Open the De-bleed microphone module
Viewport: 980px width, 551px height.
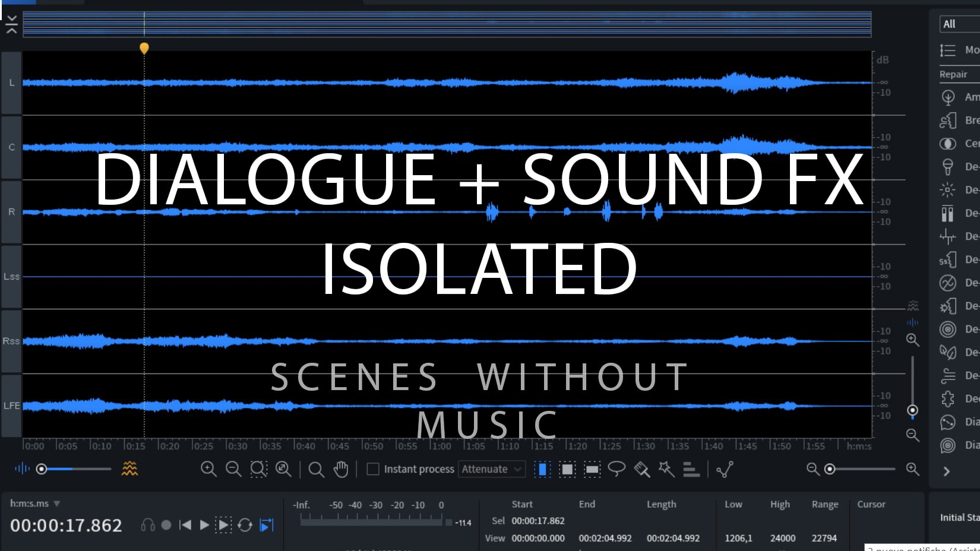click(x=948, y=167)
